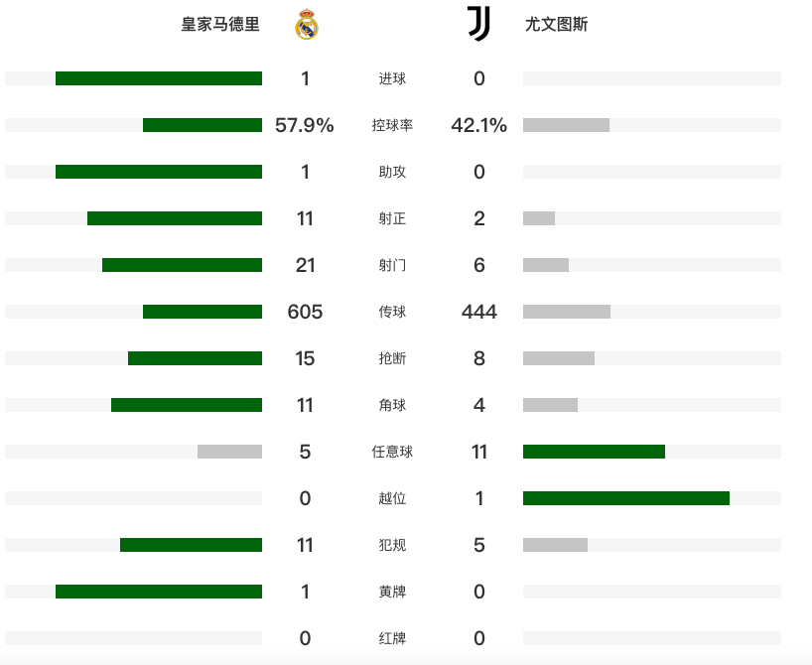Viewport: 812px width, 665px height.
Task: Select Real Madrid's green 进球 bar
Action: coord(159,78)
